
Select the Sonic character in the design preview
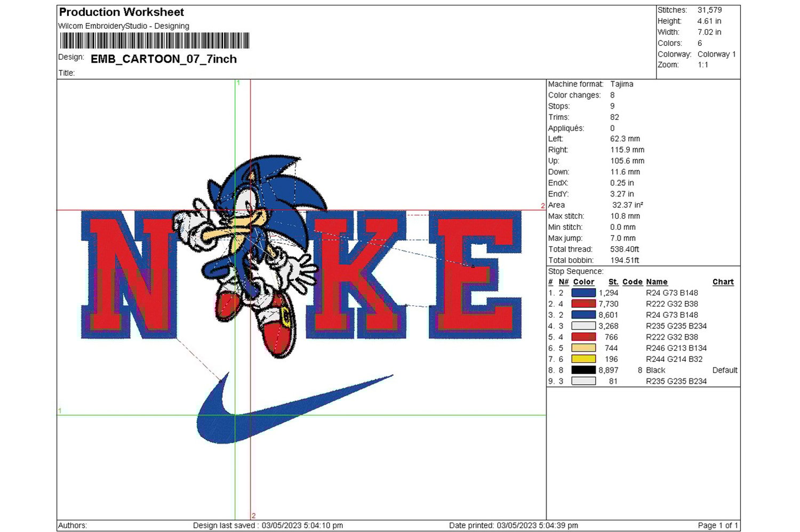point(251,256)
